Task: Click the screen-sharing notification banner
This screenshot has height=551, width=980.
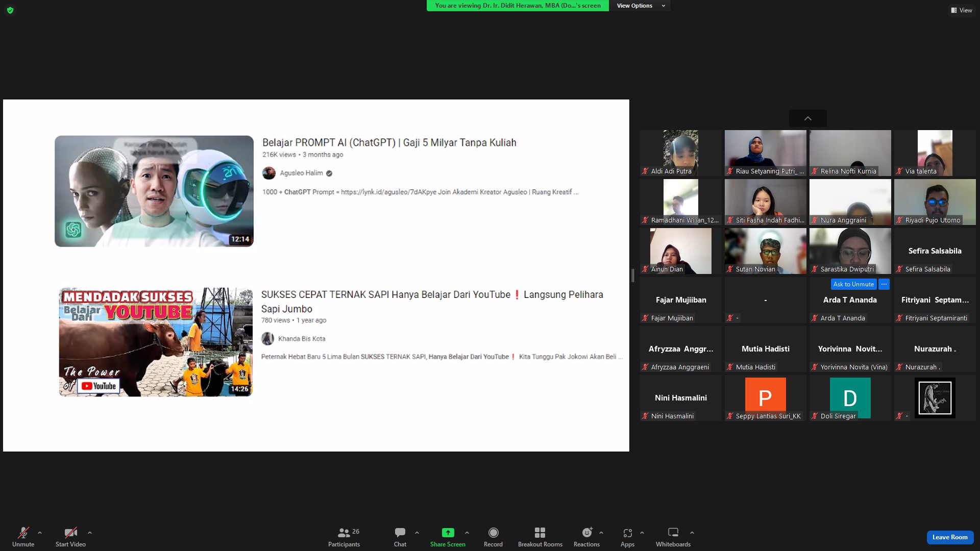Action: coord(518,6)
